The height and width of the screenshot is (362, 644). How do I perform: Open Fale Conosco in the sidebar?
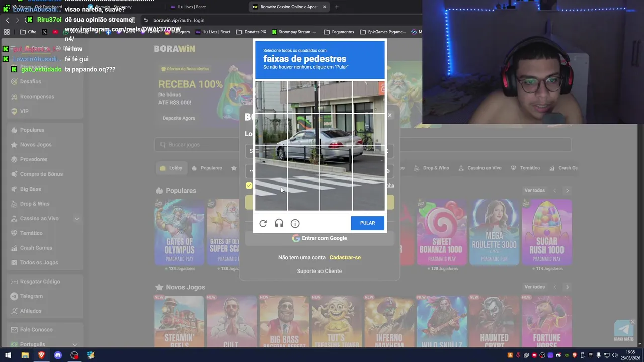click(x=36, y=330)
